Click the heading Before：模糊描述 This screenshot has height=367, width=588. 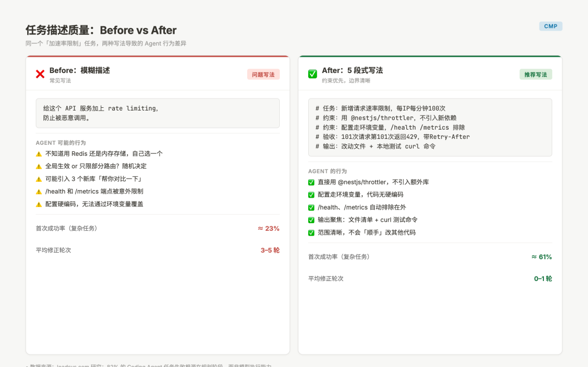79,70
